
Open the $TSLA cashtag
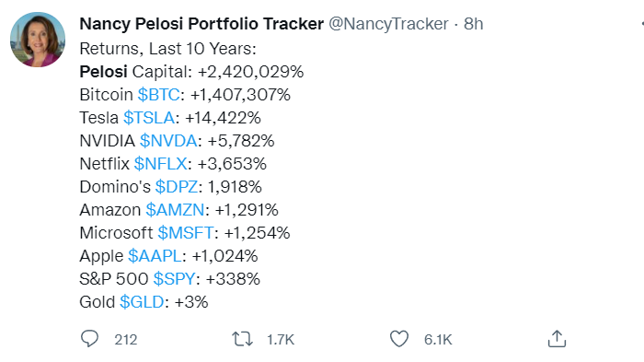149,118
